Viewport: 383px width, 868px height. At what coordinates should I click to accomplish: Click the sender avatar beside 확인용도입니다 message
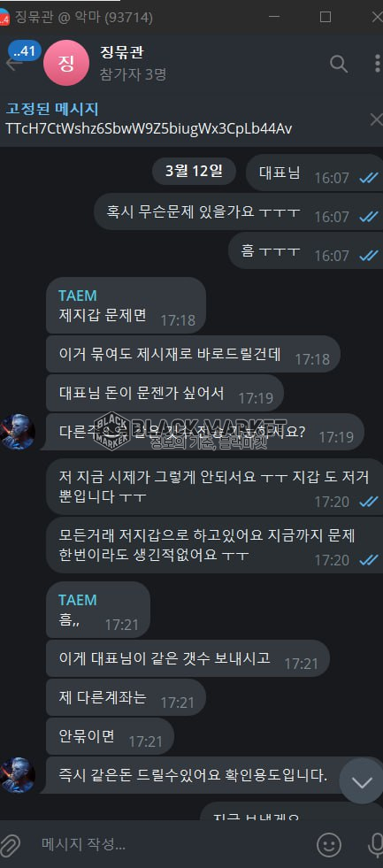(x=18, y=776)
